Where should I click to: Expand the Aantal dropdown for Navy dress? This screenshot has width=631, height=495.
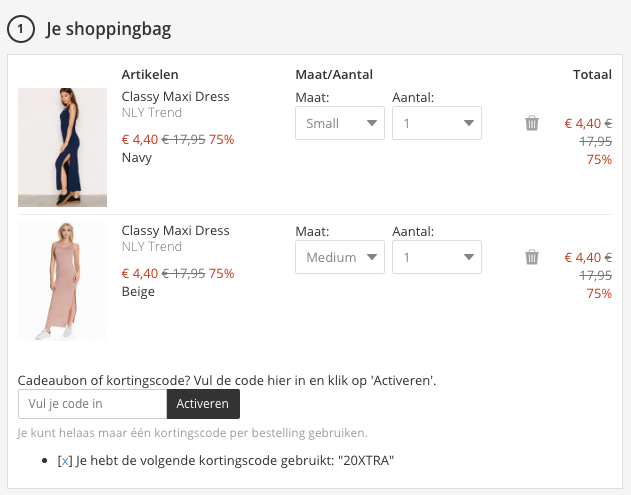point(437,123)
